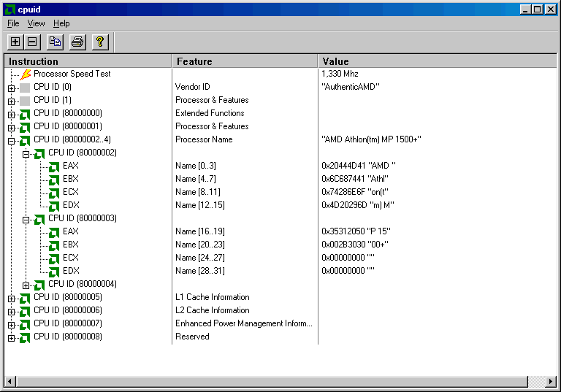This screenshot has height=392, width=561.
Task: Select the ECX label with Name [24..27]
Action: (x=70, y=258)
